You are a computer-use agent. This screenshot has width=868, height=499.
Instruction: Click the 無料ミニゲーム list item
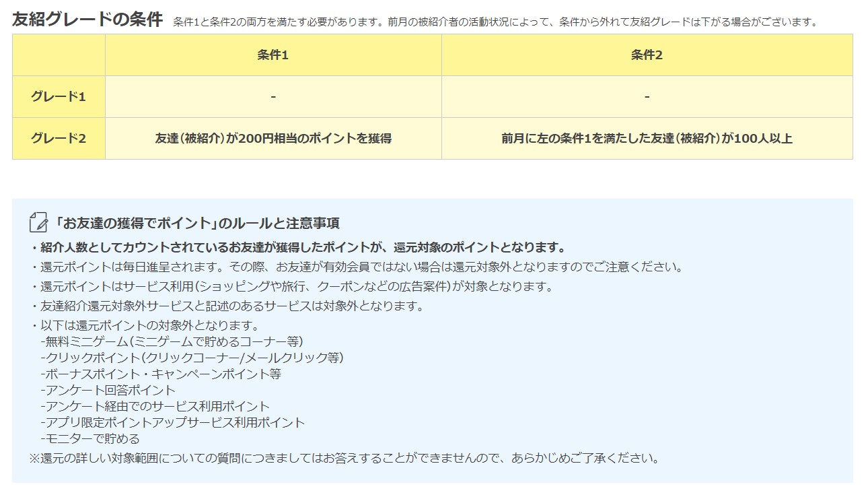[172, 341]
